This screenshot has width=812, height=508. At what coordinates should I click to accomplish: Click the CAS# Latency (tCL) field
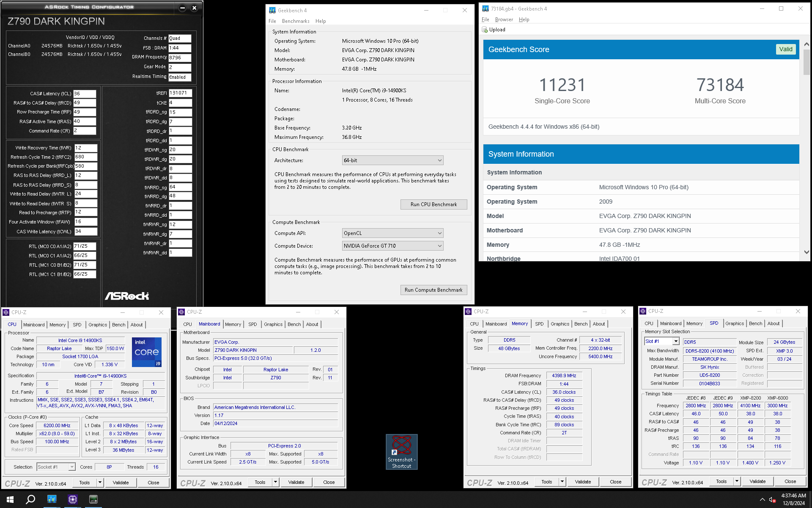pos(85,94)
